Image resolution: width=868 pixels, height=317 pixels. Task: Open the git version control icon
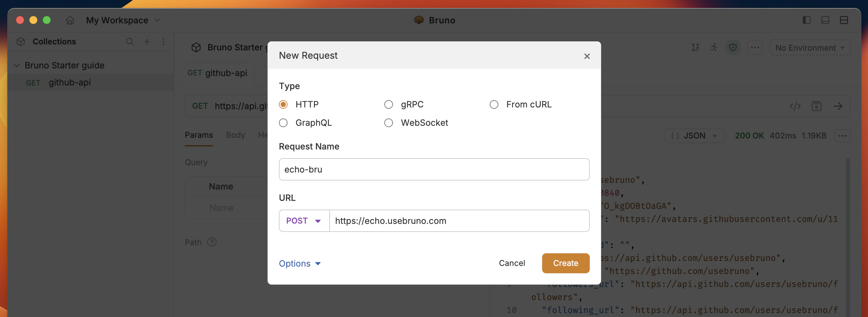point(696,47)
